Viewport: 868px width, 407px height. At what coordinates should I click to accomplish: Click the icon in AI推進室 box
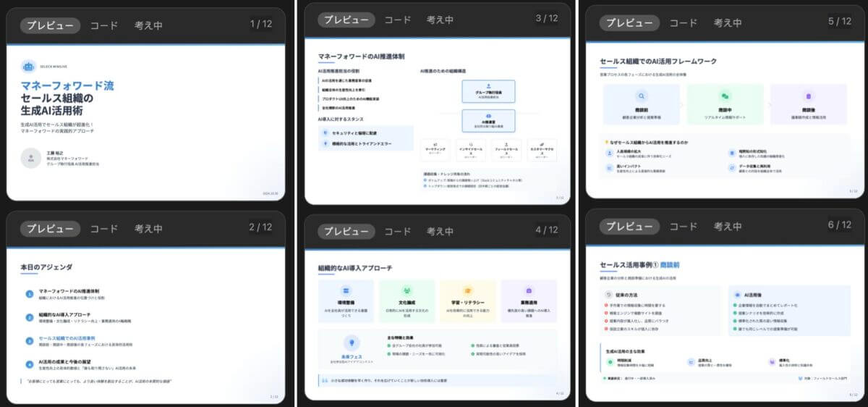coord(488,114)
